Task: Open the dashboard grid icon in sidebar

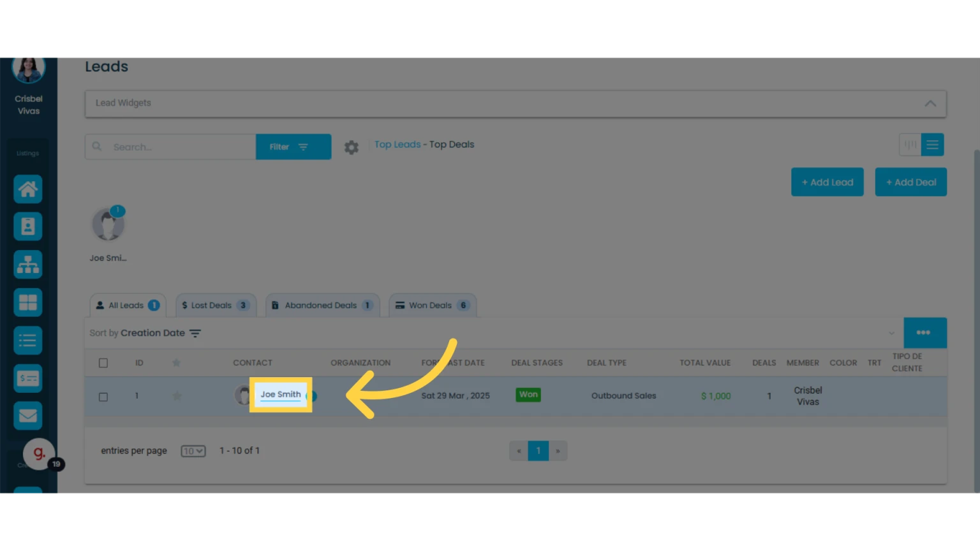Action: click(28, 302)
